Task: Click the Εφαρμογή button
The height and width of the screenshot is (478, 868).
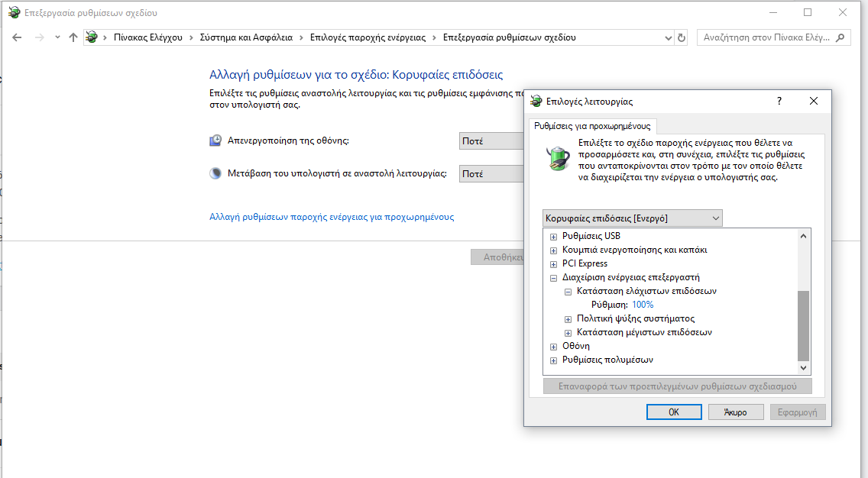Action: pos(797,412)
